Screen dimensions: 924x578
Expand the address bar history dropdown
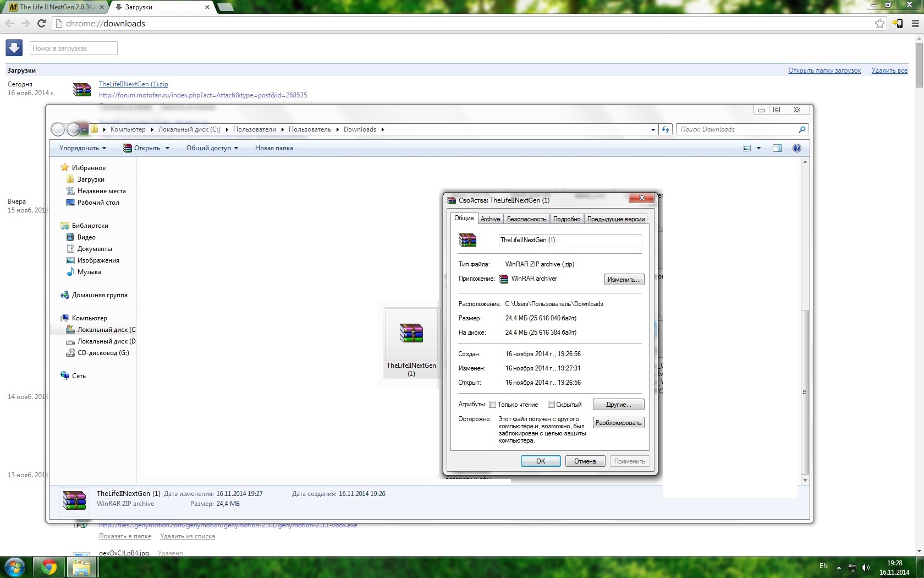[x=653, y=129]
